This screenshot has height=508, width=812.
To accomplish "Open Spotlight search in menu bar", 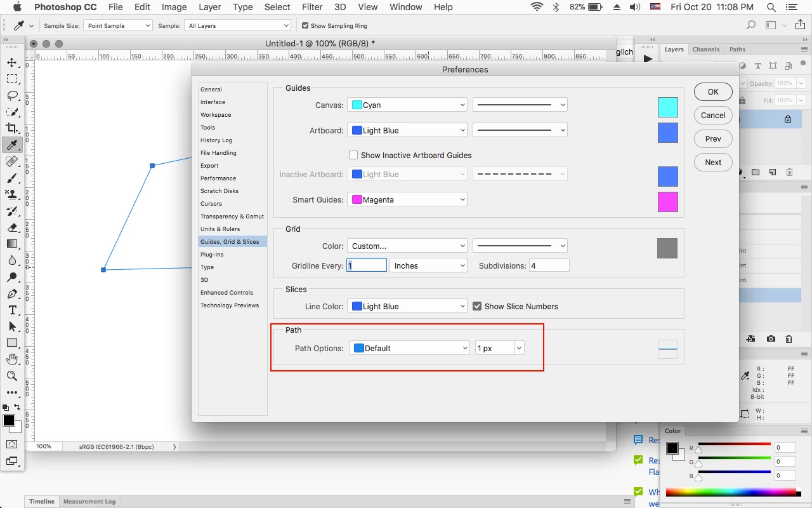I will pos(771,7).
